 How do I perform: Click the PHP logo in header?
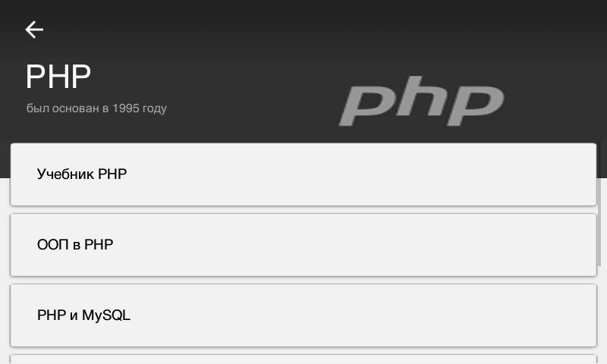click(420, 105)
